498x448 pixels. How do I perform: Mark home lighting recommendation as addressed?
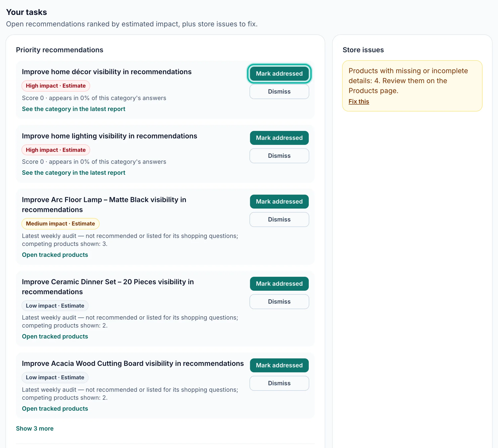pos(279,138)
